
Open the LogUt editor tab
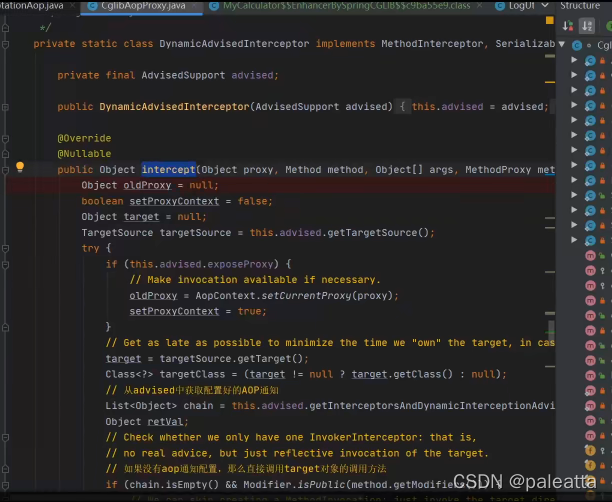(515, 6)
